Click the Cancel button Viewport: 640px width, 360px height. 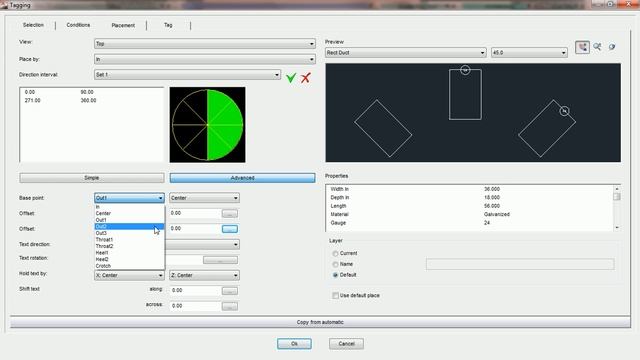pos(346,344)
